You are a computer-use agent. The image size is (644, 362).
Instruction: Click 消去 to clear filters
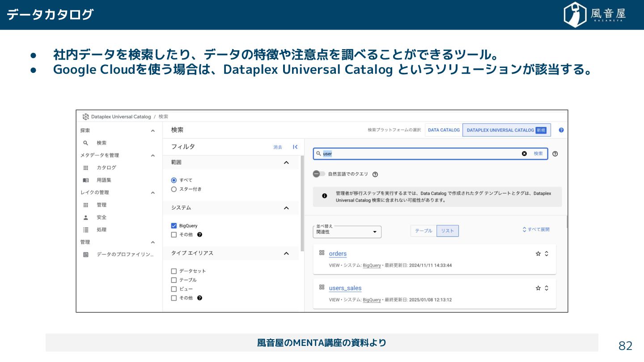point(278,147)
